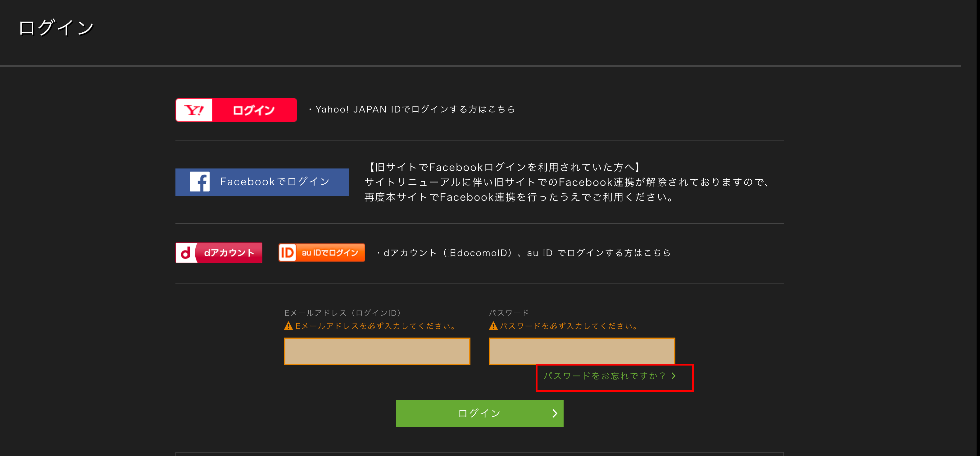Click the warning icon beside パスワード error
Viewport: 980px width, 456px height.
click(493, 326)
